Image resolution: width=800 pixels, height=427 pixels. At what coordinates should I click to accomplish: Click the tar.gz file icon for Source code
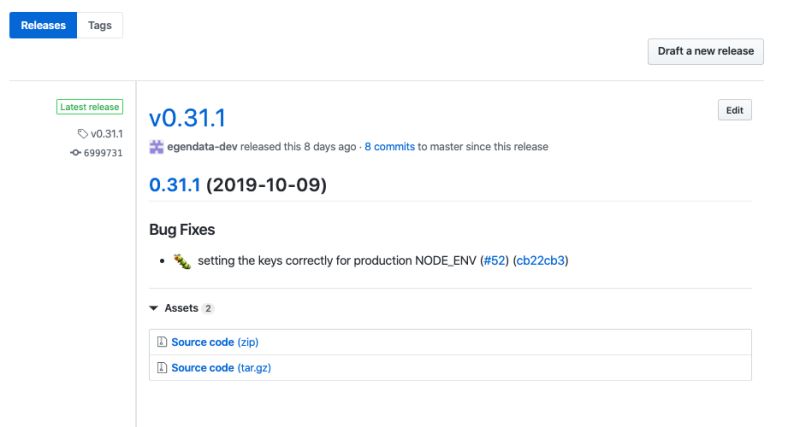tap(162, 368)
